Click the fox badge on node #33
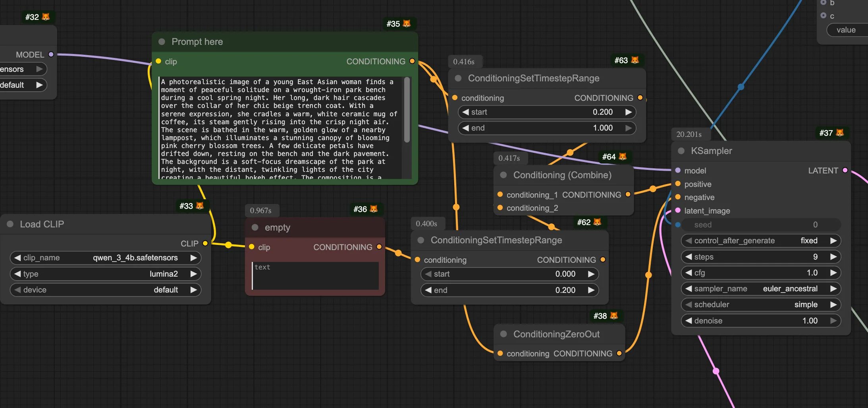 [x=200, y=206]
